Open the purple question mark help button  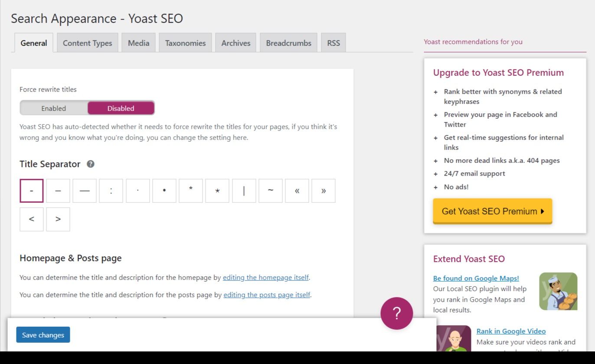point(397,313)
